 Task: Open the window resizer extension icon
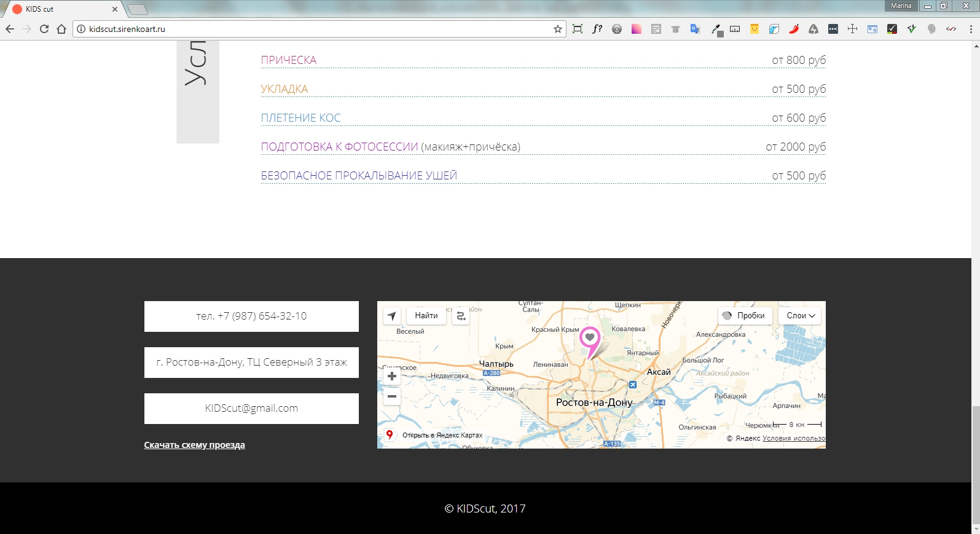[872, 29]
